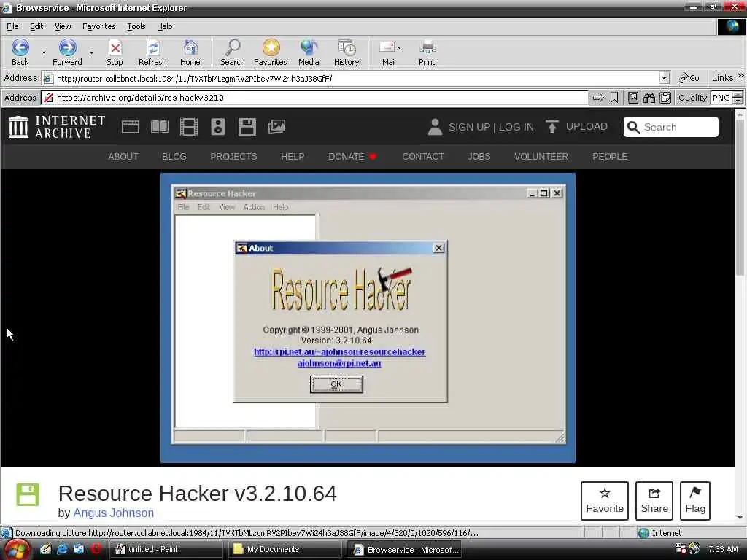The width and height of the screenshot is (747, 560).
Task: Click the Favorite button
Action: 605,500
